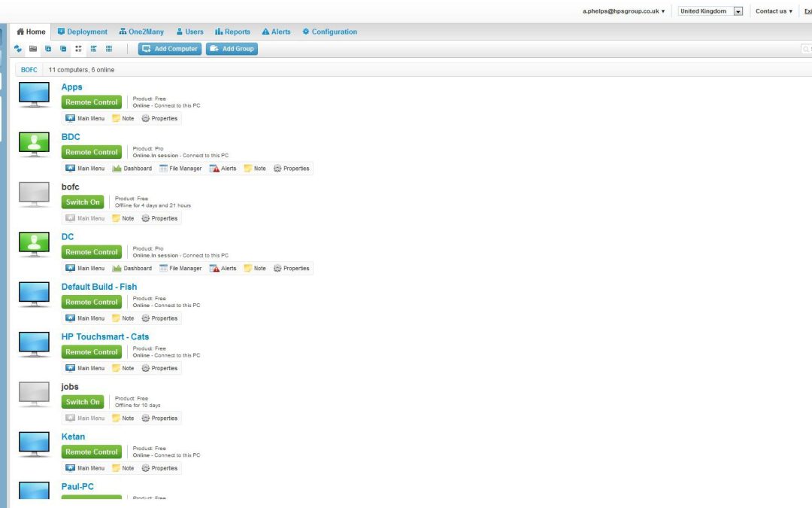Click Switch On for bofc
The height and width of the screenshot is (508, 812).
[83, 202]
